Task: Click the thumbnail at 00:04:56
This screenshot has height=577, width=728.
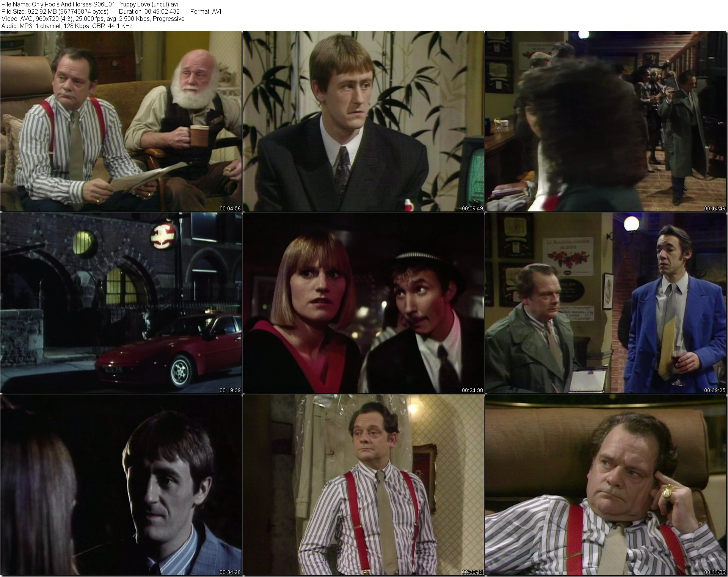Action: [x=121, y=121]
